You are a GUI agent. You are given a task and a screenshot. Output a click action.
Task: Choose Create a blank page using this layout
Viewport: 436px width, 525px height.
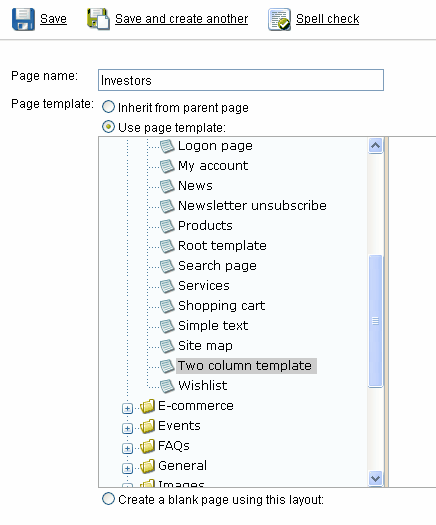[108, 499]
